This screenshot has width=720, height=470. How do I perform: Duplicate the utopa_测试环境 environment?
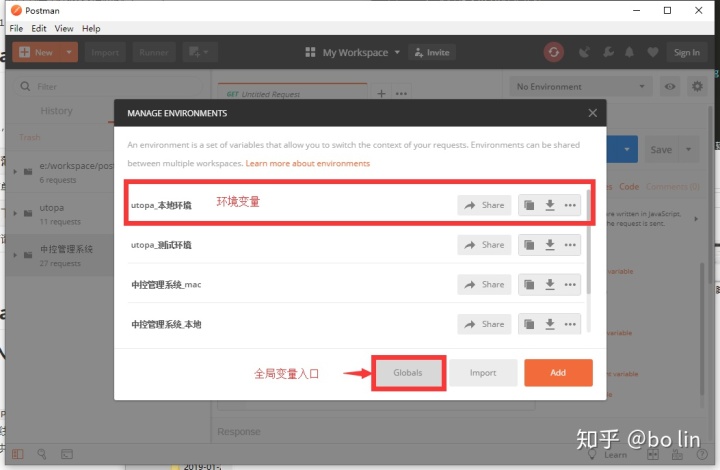point(529,245)
